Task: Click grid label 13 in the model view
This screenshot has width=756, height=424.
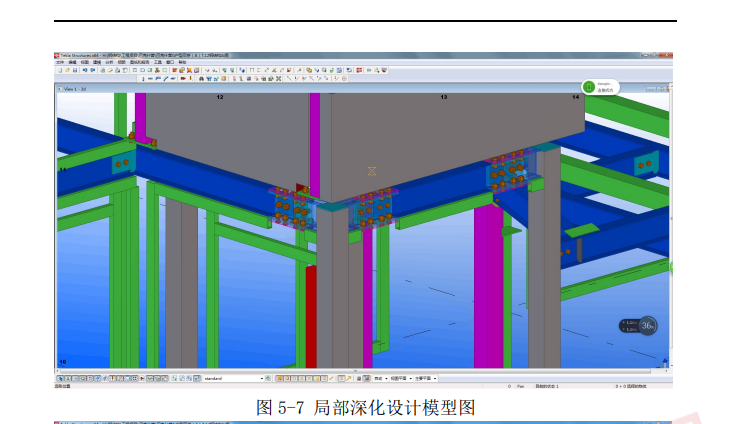Action: click(x=443, y=97)
